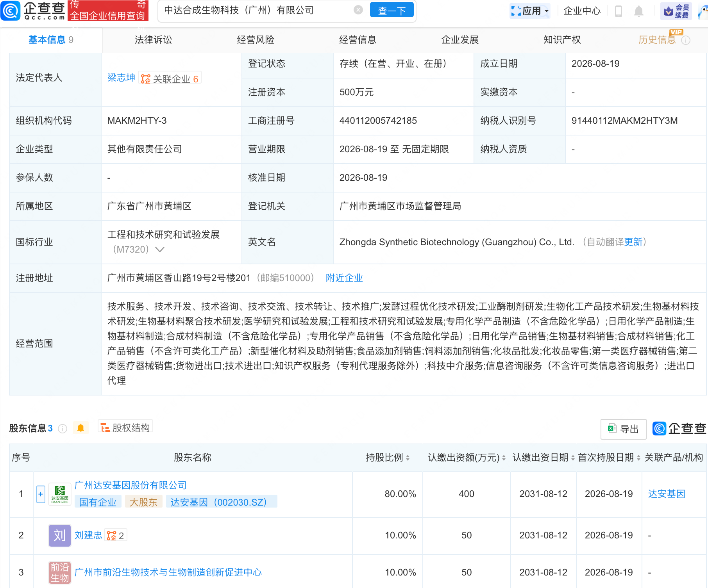Switch to 知识产权 tab
The width and height of the screenshot is (708, 588).
tap(562, 40)
